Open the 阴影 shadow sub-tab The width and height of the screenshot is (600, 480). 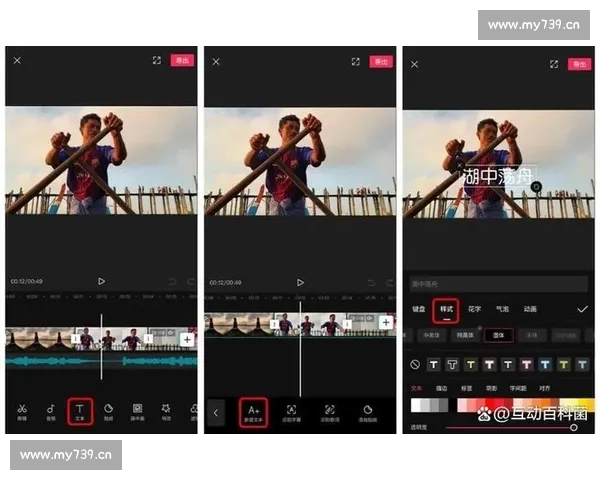coord(491,389)
